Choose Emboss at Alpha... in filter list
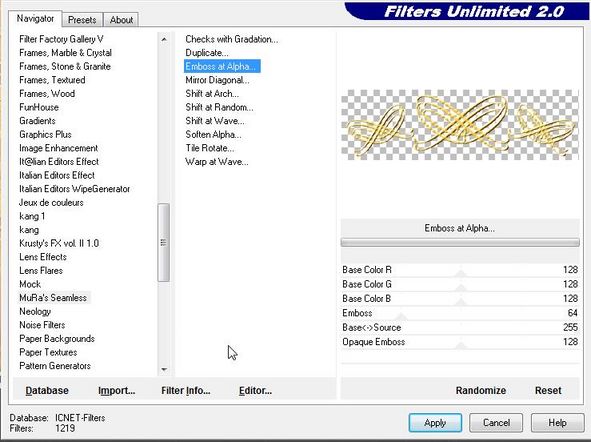 click(222, 66)
